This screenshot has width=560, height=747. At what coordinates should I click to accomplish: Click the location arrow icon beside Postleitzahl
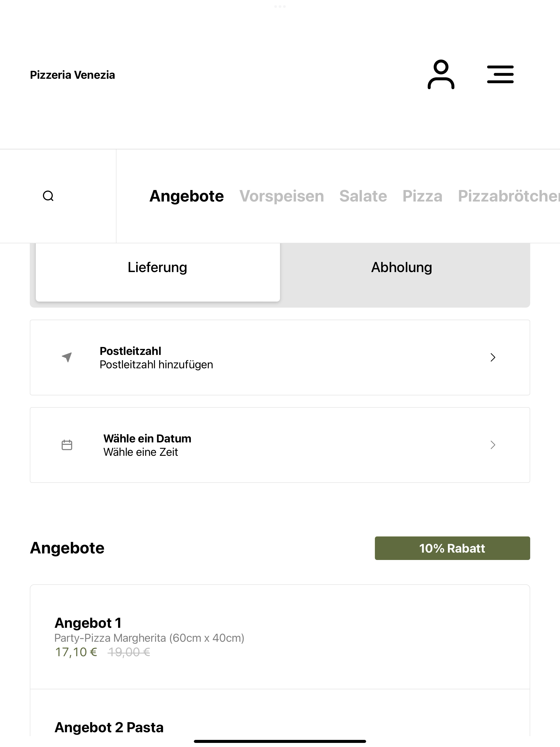pos(67,357)
